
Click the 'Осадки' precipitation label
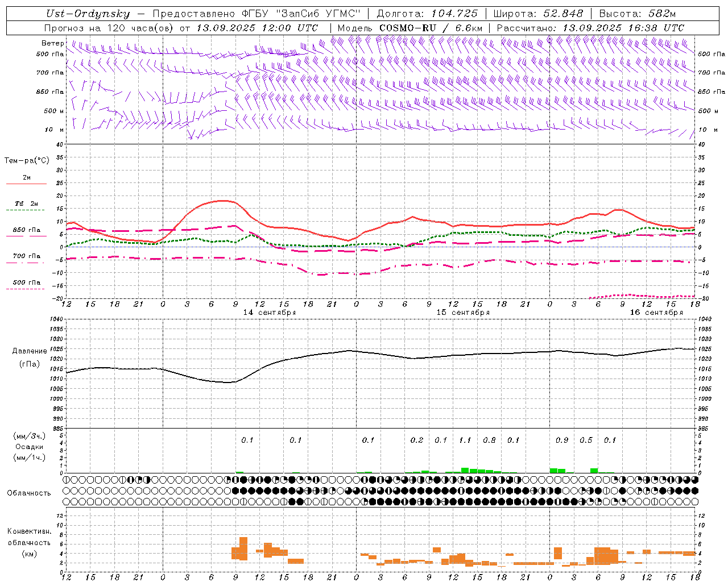(x=30, y=447)
